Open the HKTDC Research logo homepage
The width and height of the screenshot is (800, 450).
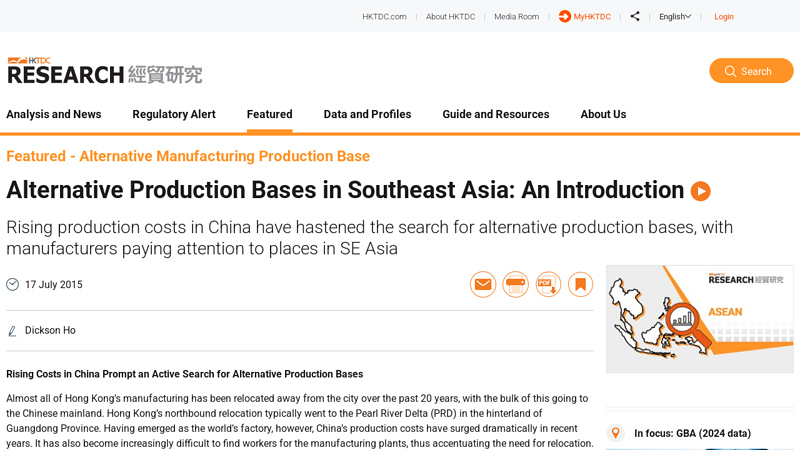pos(105,71)
